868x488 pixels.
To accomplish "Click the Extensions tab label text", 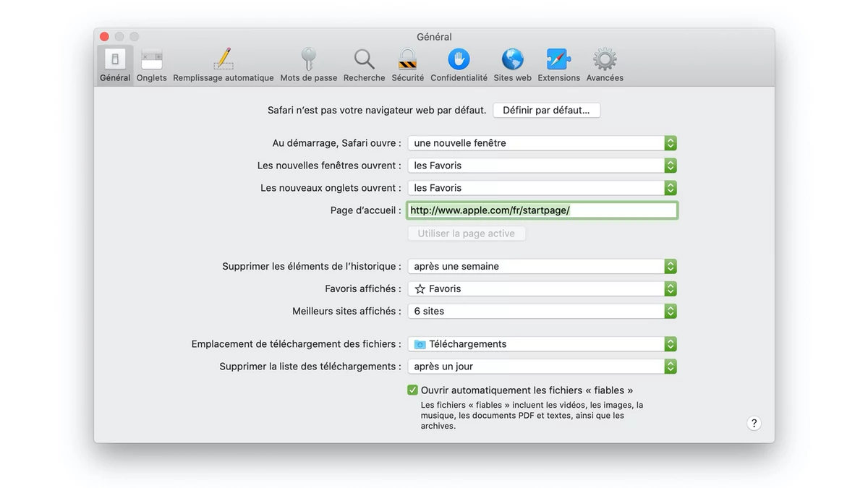I will point(558,78).
